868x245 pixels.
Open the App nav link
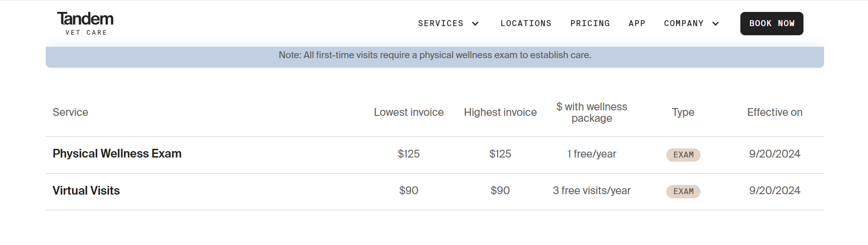[x=636, y=23]
